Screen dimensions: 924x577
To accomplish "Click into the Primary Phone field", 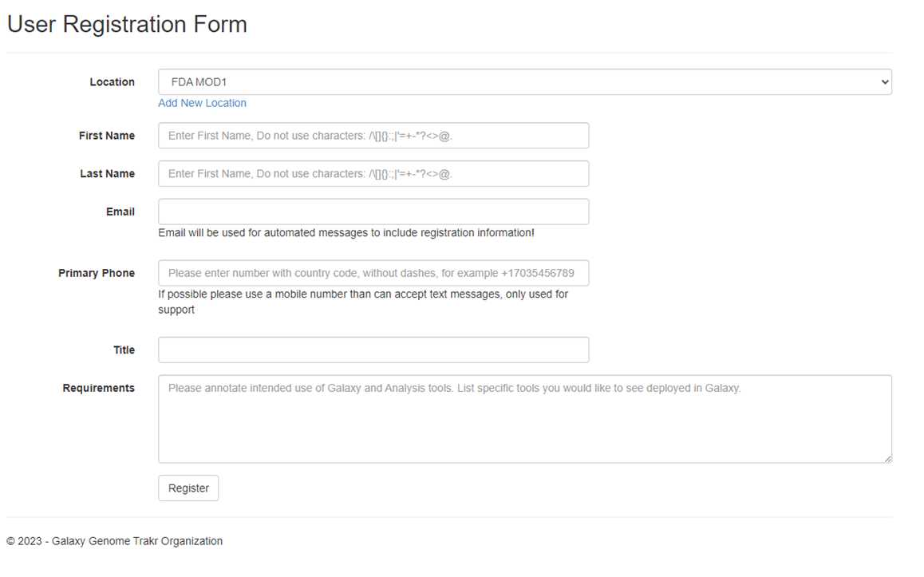I will click(373, 273).
